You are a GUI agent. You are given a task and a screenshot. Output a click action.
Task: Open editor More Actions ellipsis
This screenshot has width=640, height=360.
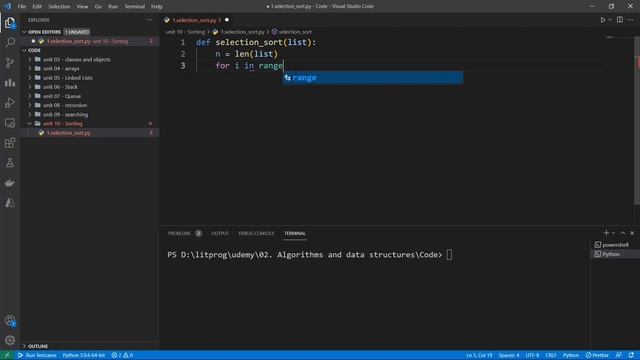coord(631,20)
